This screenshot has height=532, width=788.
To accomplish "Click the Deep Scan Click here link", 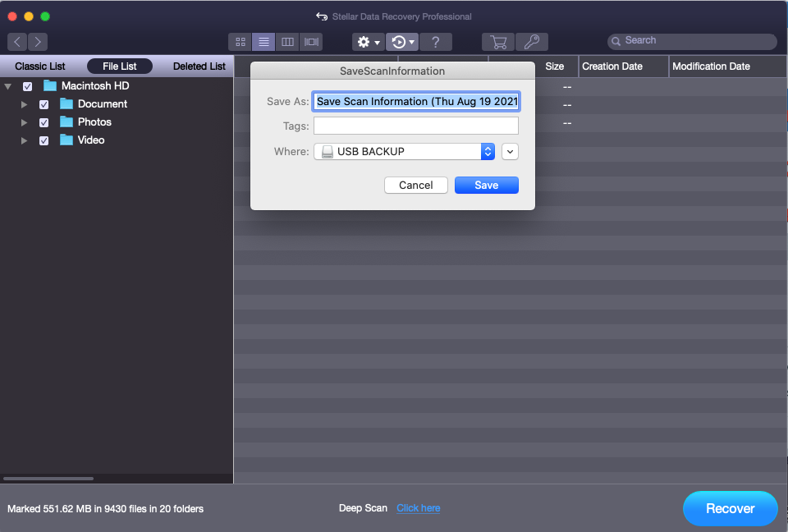I will [x=418, y=508].
